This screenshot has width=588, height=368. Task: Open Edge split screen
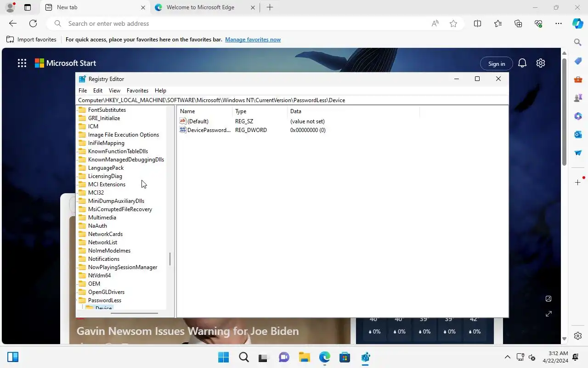[477, 23]
